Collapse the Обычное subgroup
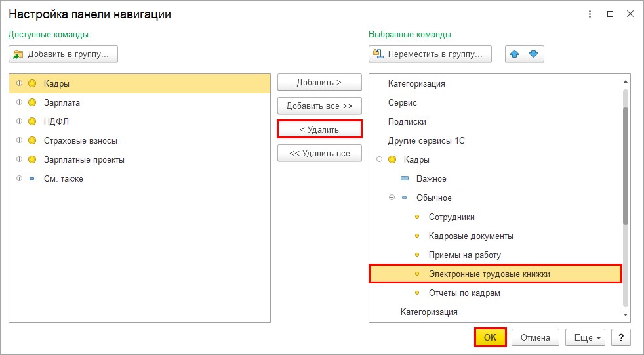This screenshot has height=355, width=644. tap(392, 198)
